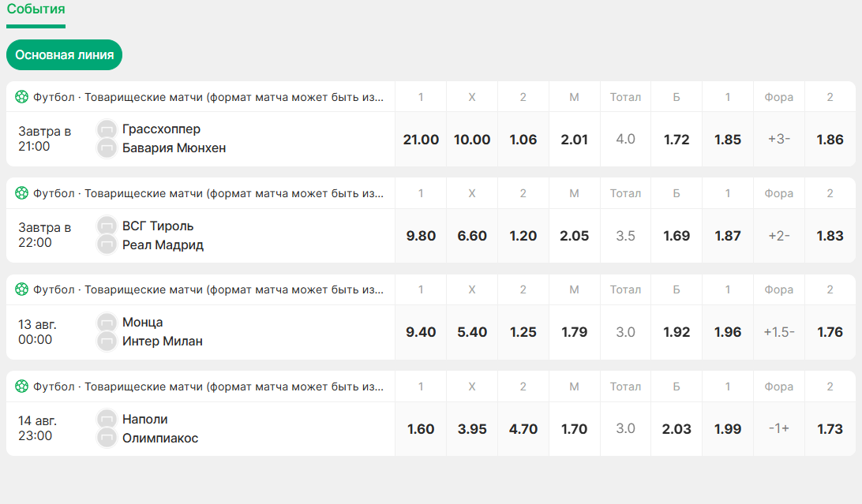Screen dimensions: 862x504
Task: Select total under odds 1.70
Action: coord(574,429)
